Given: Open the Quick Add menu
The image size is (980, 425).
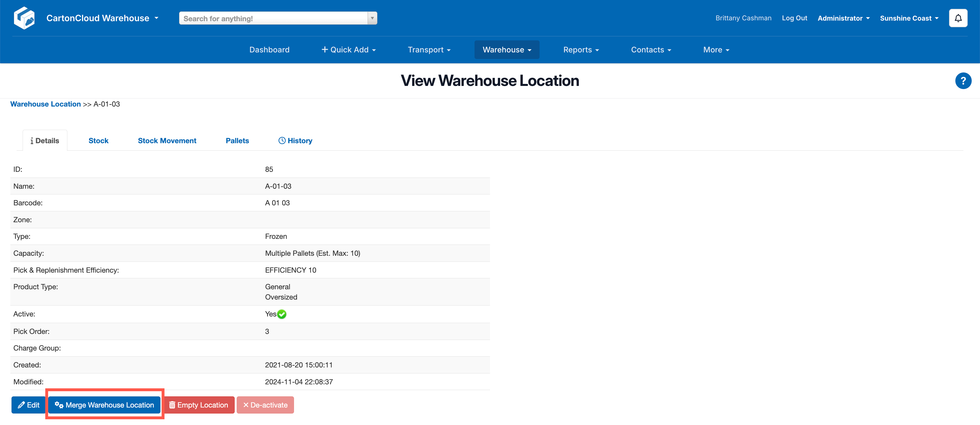Looking at the screenshot, I should coord(348,50).
